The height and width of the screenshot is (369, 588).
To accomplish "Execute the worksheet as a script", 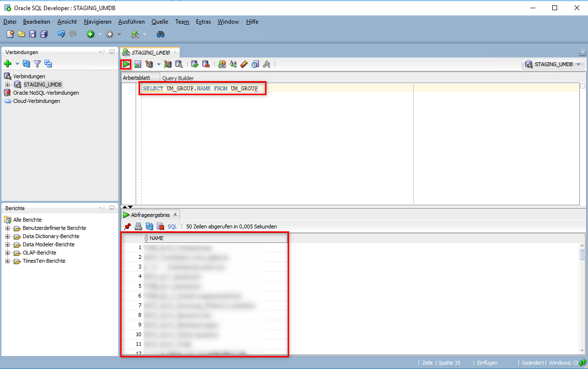I will [x=137, y=64].
